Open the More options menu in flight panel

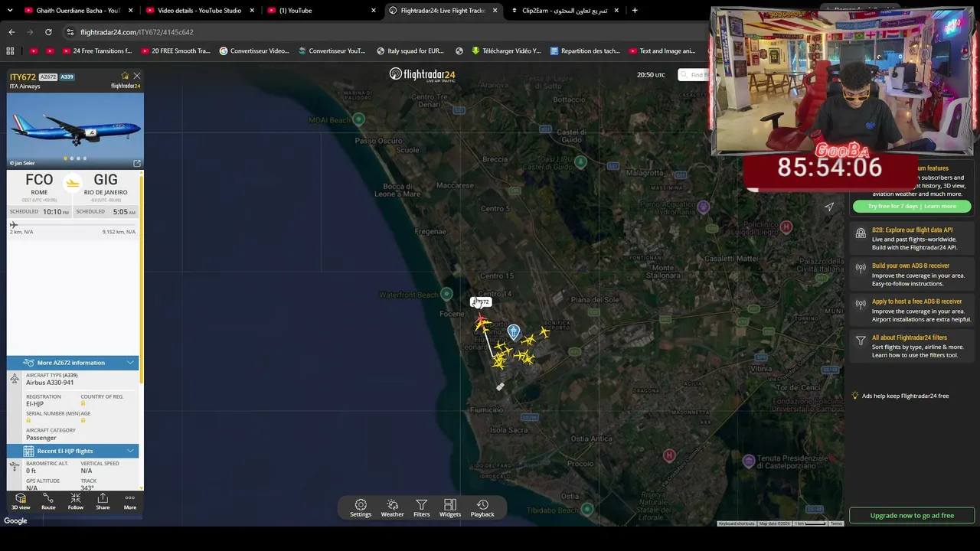coord(130,502)
